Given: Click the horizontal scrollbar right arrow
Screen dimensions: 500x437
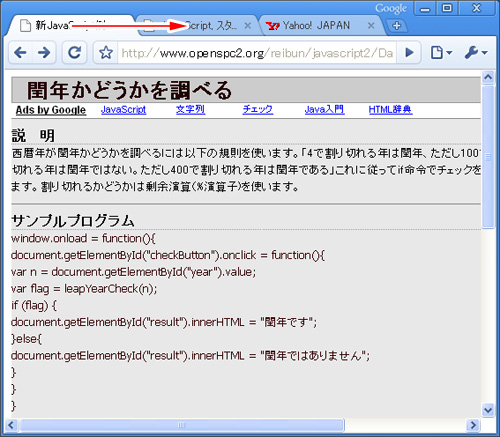Looking at the screenshot, I should point(473,425).
